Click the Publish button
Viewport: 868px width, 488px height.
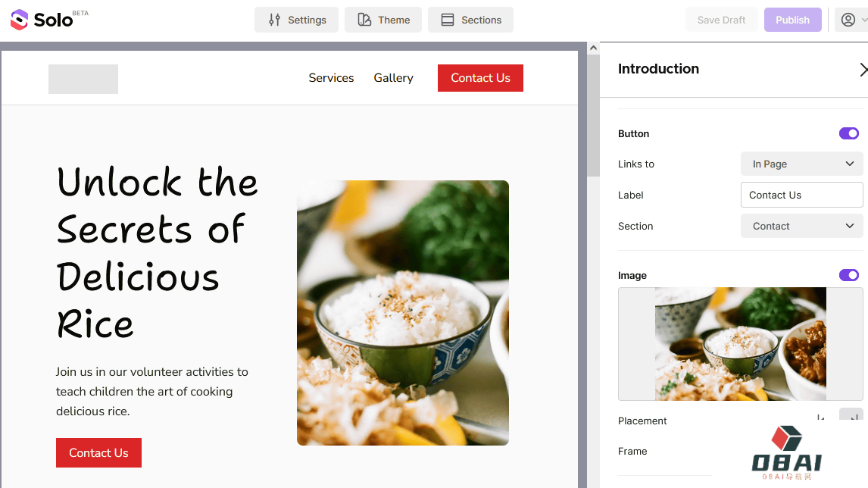pyautogui.click(x=792, y=20)
